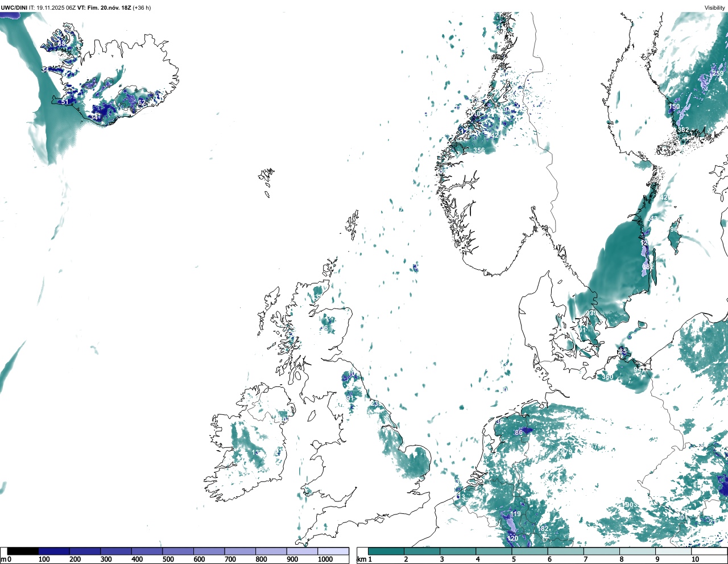Click the 'km' unit label on the legend
Image resolution: width=728 pixels, height=564 pixels.
pyautogui.click(x=361, y=559)
